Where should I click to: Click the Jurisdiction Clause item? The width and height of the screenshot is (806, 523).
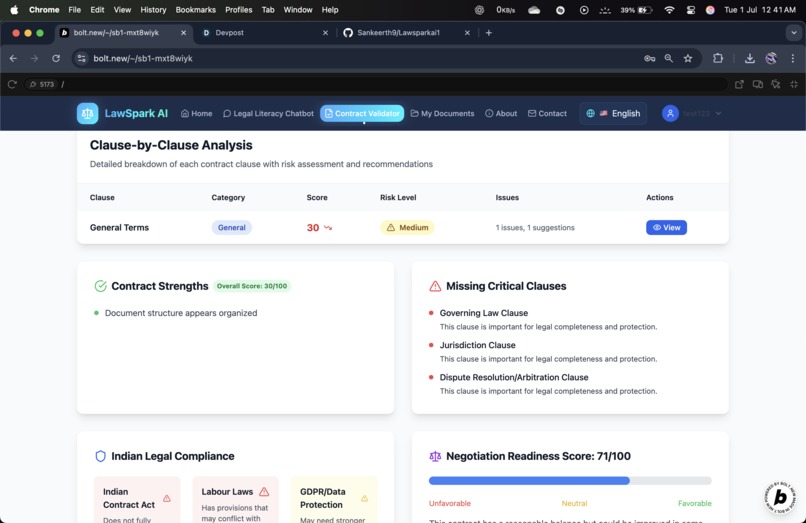pyautogui.click(x=477, y=345)
